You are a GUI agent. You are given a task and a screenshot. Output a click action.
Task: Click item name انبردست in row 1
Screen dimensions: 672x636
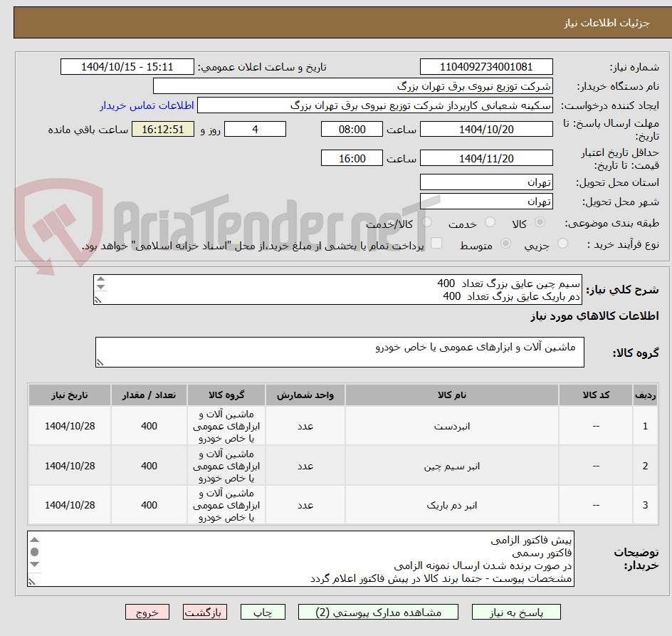452,427
